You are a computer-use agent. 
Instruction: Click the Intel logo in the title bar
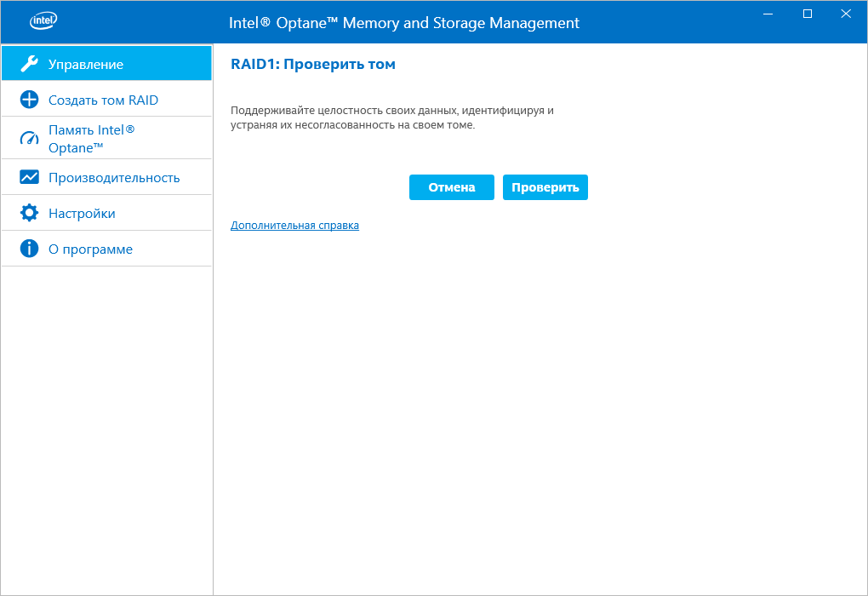(x=43, y=21)
